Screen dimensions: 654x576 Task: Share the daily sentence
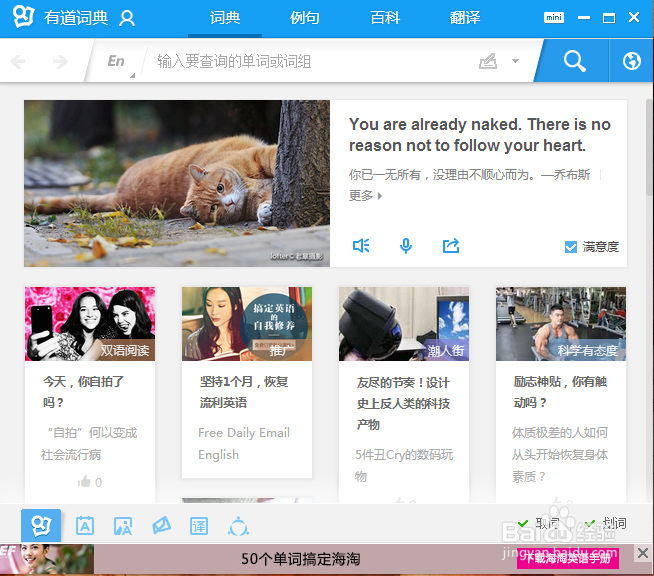(451, 246)
